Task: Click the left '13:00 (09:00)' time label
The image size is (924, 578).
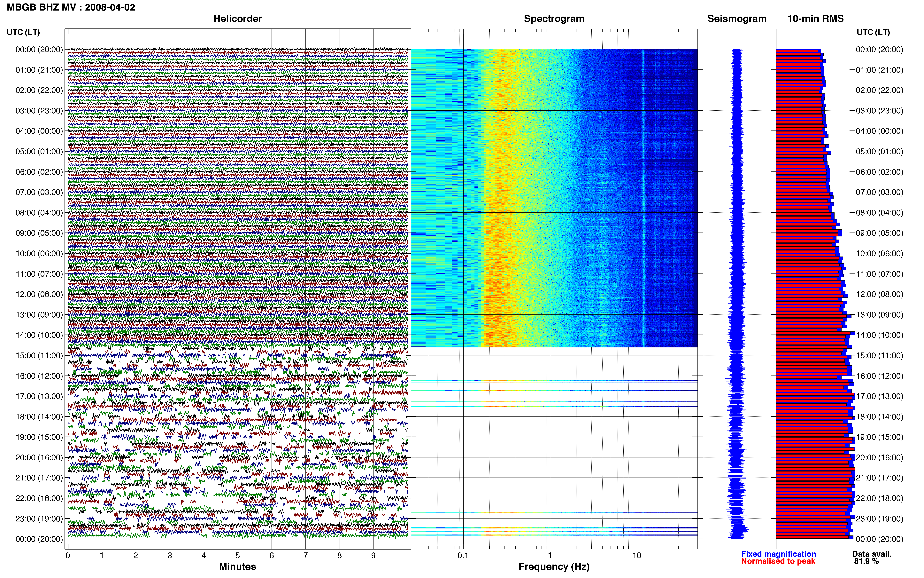Action: click(39, 315)
